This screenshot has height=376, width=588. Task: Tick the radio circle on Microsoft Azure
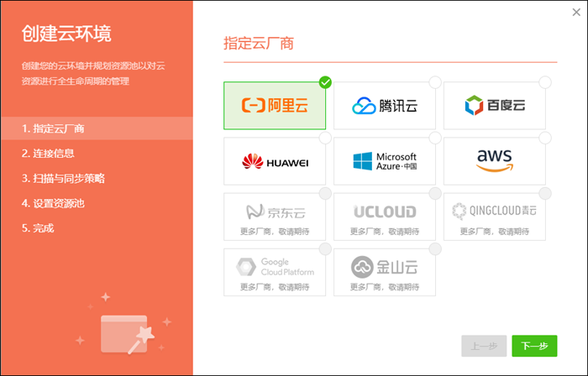[435, 138]
